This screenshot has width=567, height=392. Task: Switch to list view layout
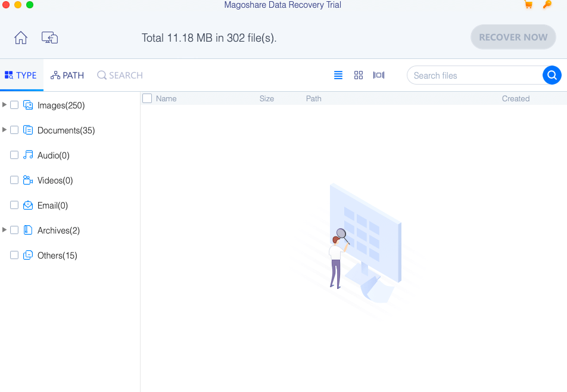(x=338, y=75)
